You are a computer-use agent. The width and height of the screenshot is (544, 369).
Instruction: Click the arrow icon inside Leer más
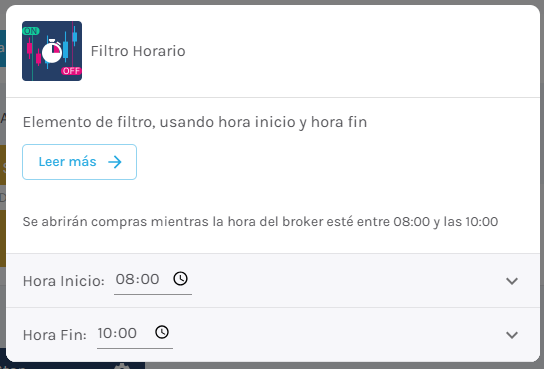coord(115,162)
